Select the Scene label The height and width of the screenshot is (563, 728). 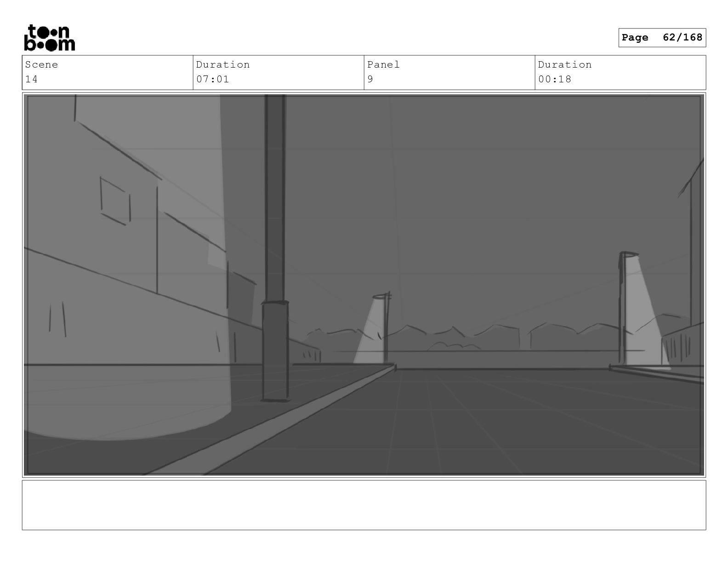pyautogui.click(x=41, y=64)
